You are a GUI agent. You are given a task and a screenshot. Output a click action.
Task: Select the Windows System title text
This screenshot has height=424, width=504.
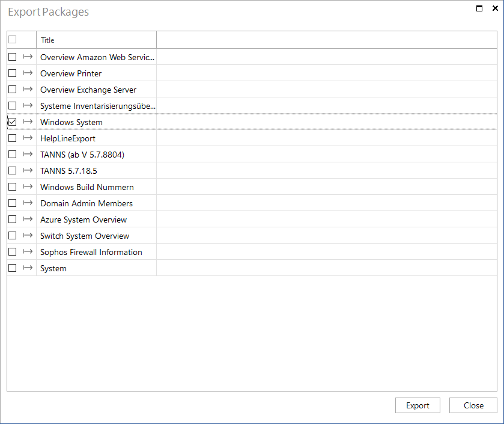71,122
